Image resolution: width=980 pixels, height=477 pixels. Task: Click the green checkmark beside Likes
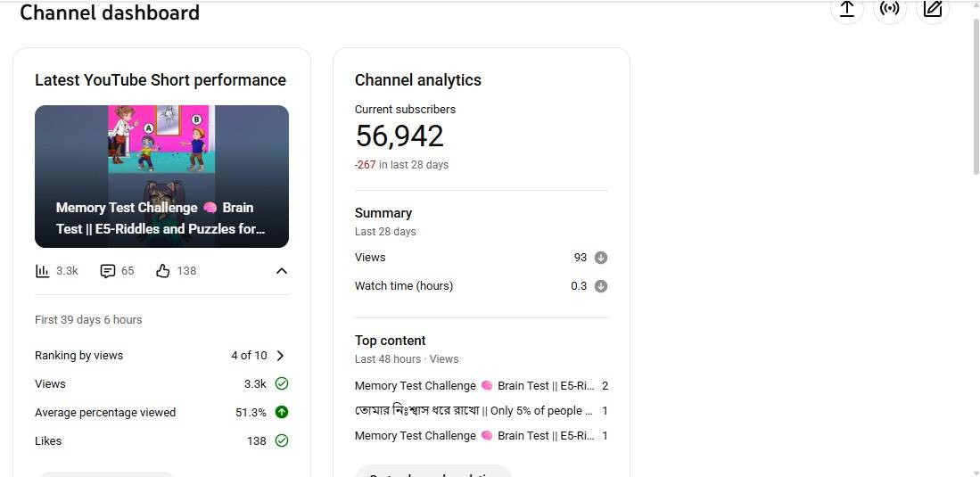pyautogui.click(x=282, y=440)
